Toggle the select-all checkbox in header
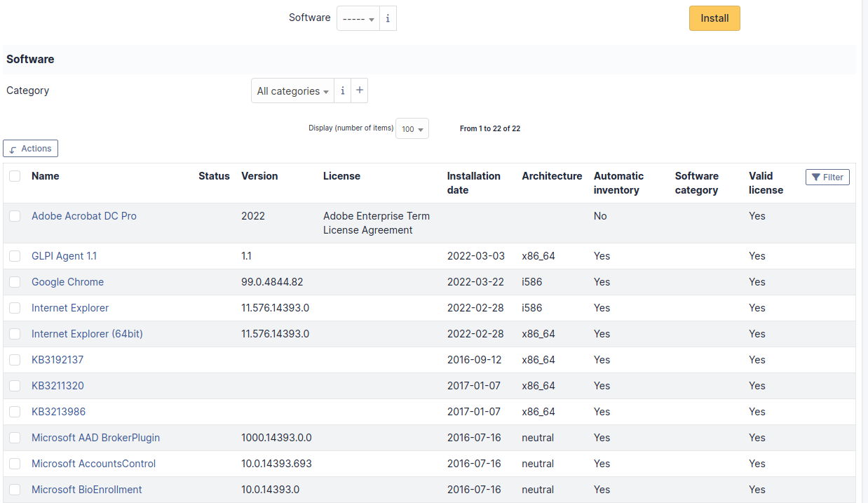Viewport: 868px width, 503px height. tap(15, 176)
